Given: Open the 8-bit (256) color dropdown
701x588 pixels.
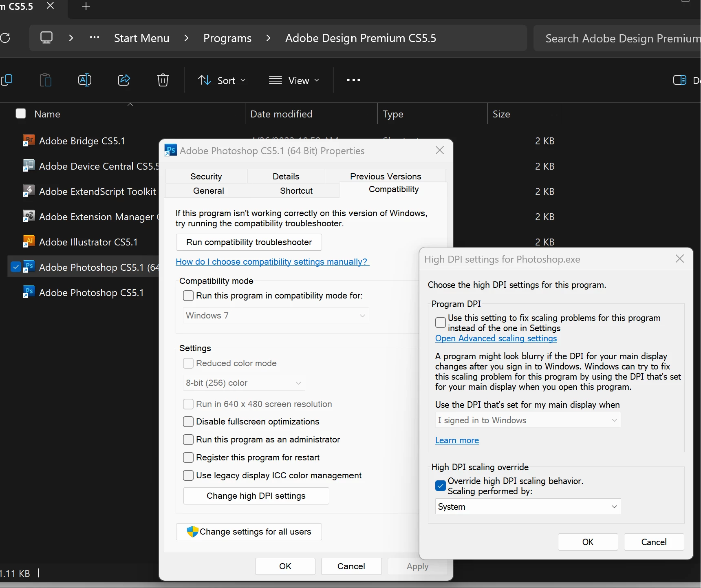Looking at the screenshot, I should pos(244,383).
